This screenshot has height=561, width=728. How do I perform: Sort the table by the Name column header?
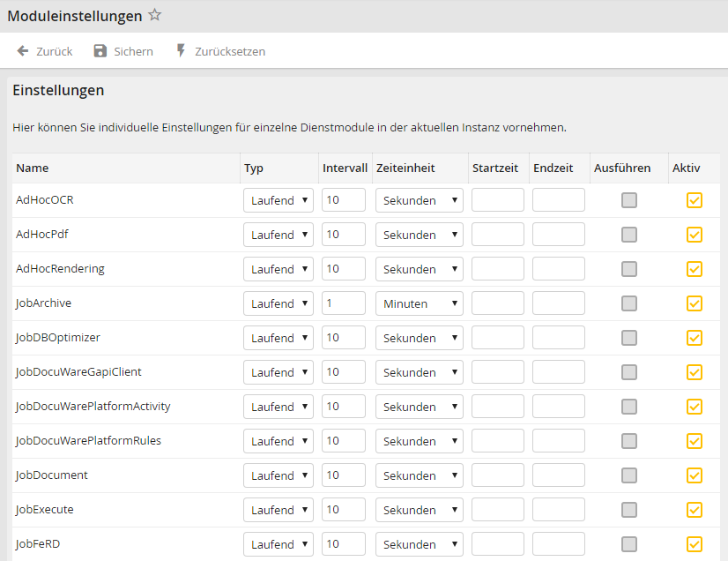coord(33,168)
